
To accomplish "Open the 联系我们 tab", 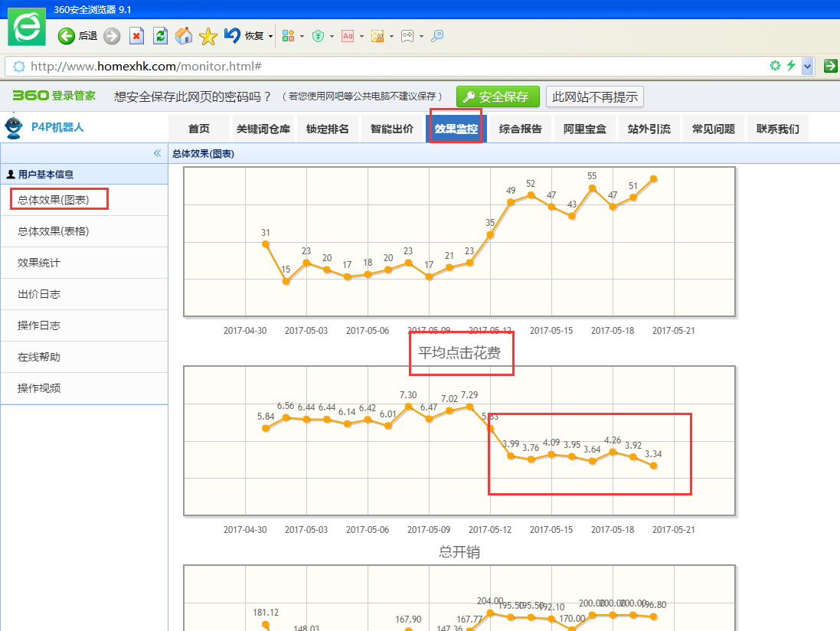I will 777,129.
